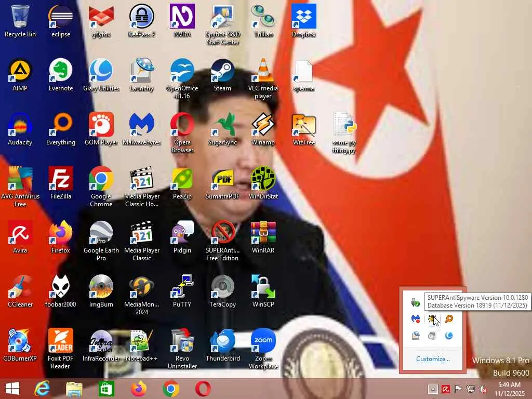Select the 'some py thing.py' file
Image resolution: width=532 pixels, height=399 pixels.
[344, 132]
